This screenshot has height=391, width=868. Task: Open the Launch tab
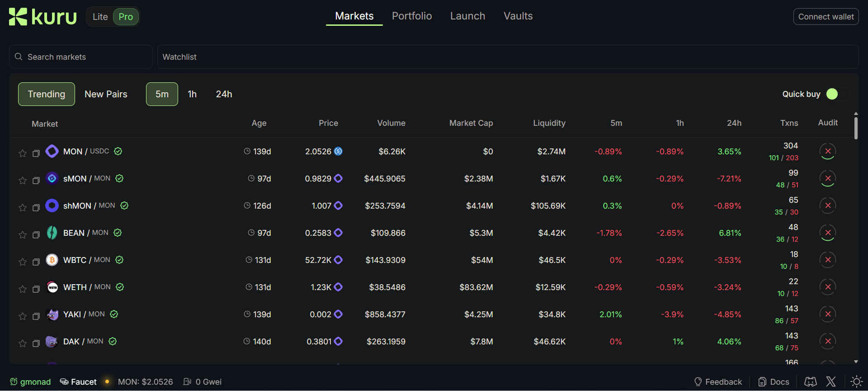tap(467, 16)
